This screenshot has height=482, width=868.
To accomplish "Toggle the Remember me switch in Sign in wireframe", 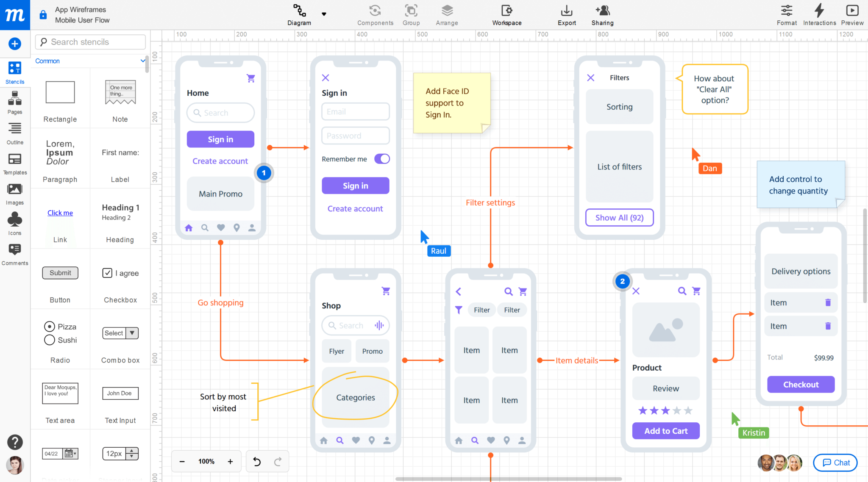I will 381,159.
